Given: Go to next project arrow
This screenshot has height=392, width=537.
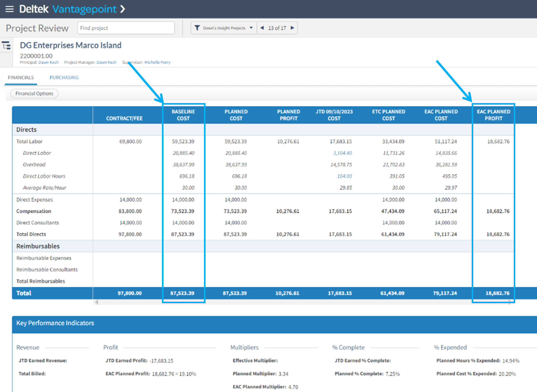Looking at the screenshot, I should tap(292, 28).
